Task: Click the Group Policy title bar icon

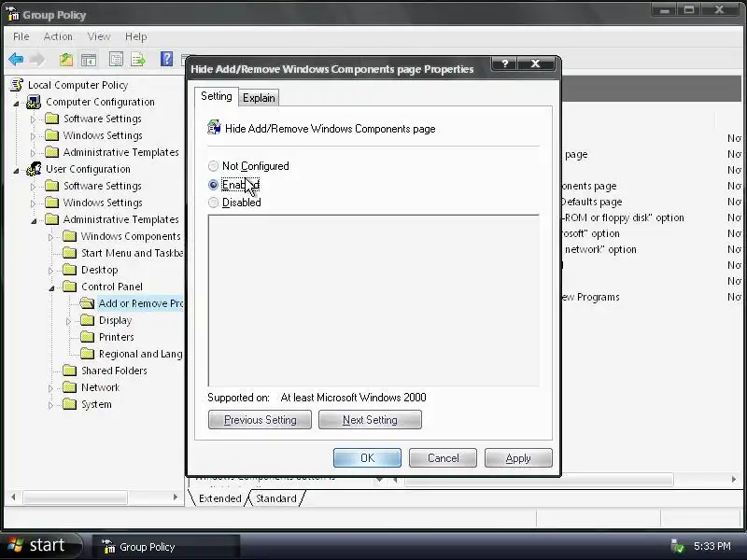Action: tap(12, 14)
